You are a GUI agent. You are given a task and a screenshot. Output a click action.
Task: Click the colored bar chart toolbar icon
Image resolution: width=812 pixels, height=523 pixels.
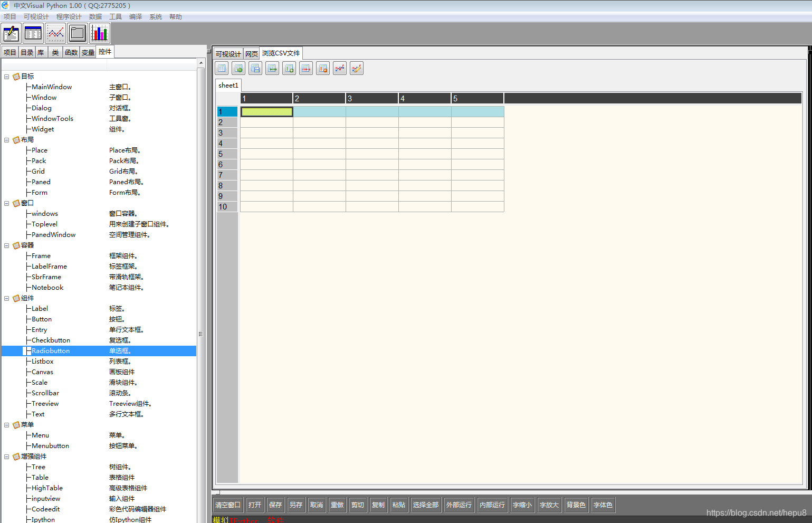100,33
